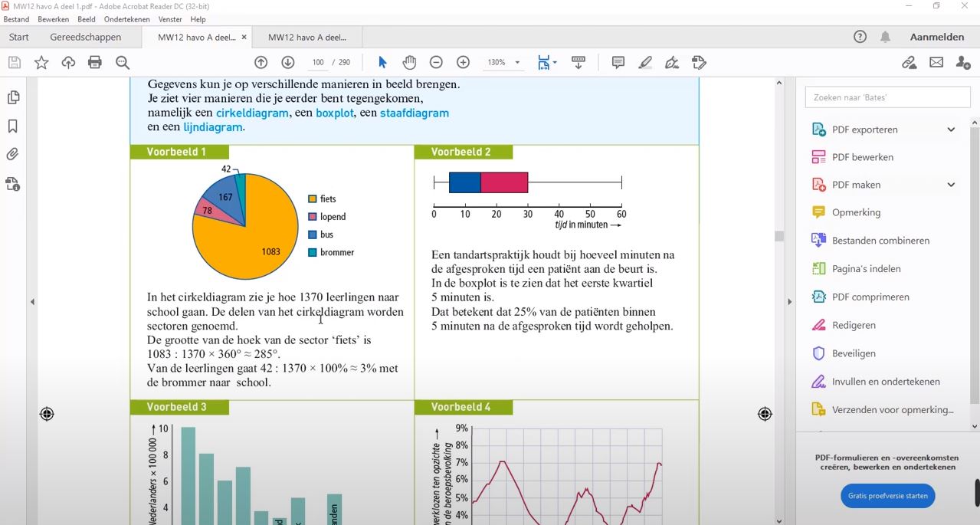Click the Aanmelden sign-in button
980x525 pixels.
[937, 37]
